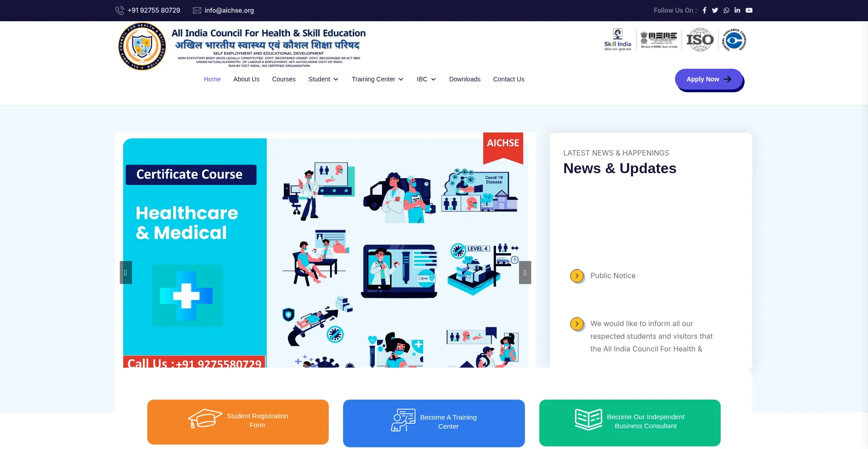This screenshot has height=449, width=868.
Task: Open the Student Registration Form button
Action: pos(238,421)
